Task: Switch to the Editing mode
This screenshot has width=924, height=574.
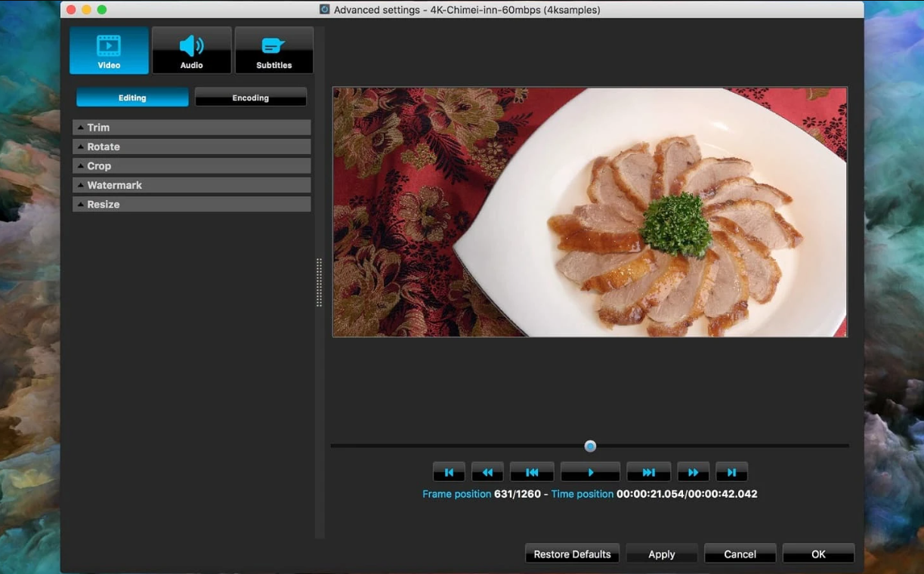Action: (132, 98)
